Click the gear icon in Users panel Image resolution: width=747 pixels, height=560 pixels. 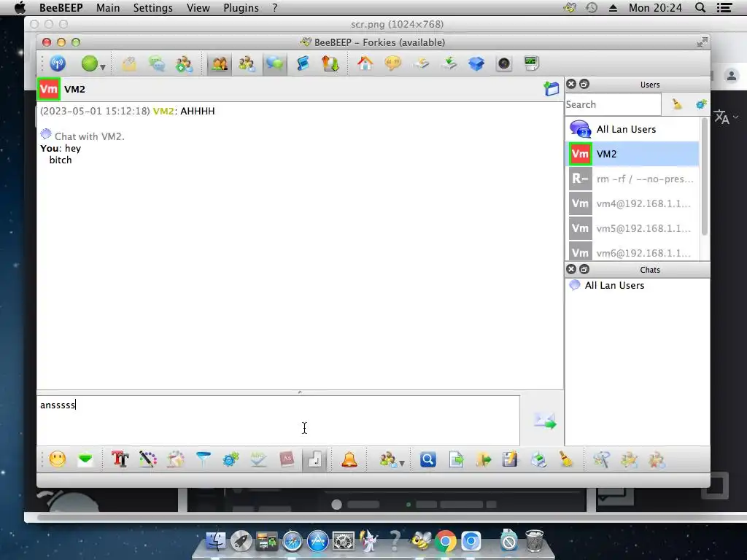coord(701,104)
